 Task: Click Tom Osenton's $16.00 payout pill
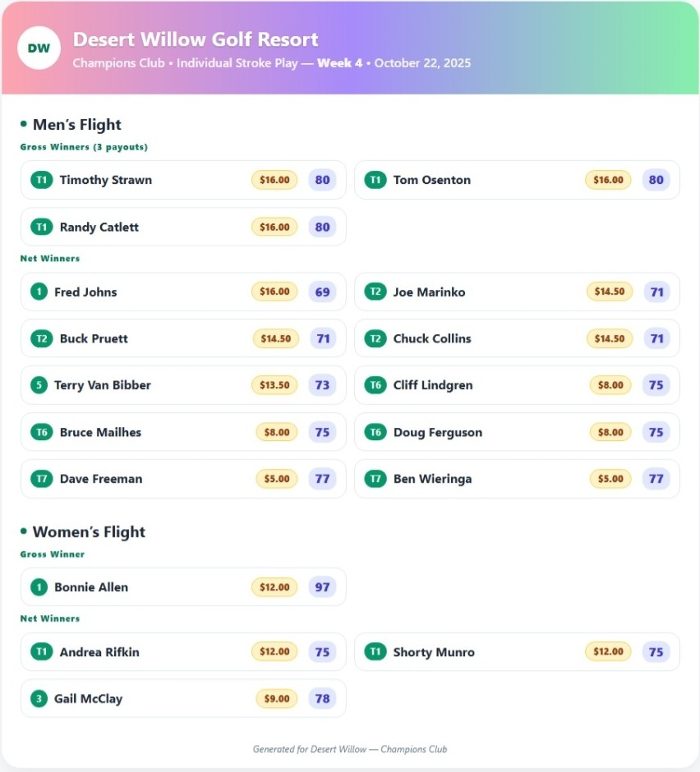pyautogui.click(x=608, y=180)
